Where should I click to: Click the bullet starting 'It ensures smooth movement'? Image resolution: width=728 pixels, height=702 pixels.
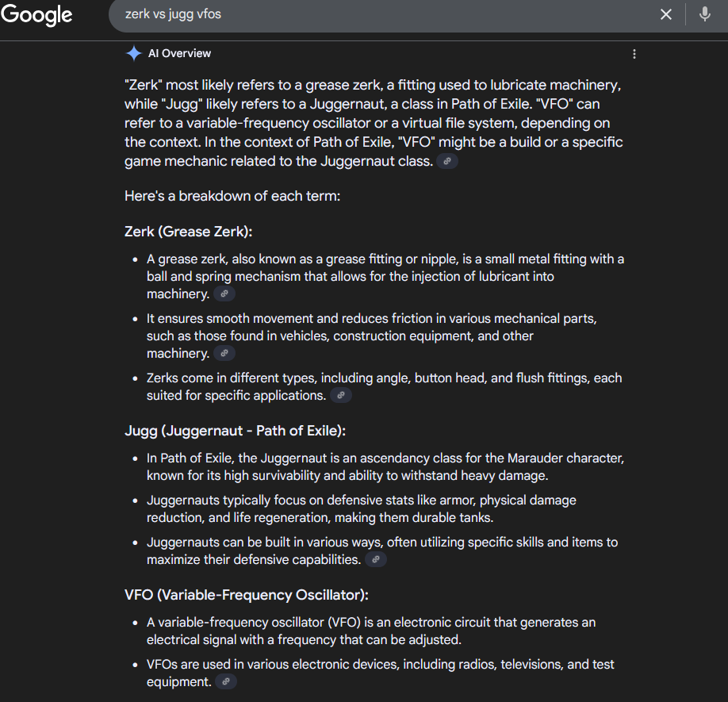pyautogui.click(x=372, y=336)
